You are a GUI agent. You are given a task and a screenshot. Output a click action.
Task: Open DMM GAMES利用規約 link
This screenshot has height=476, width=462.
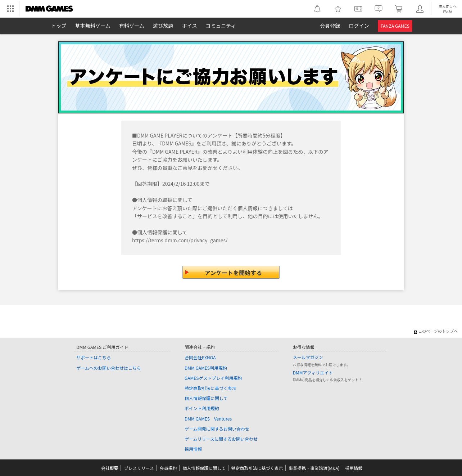tap(206, 368)
